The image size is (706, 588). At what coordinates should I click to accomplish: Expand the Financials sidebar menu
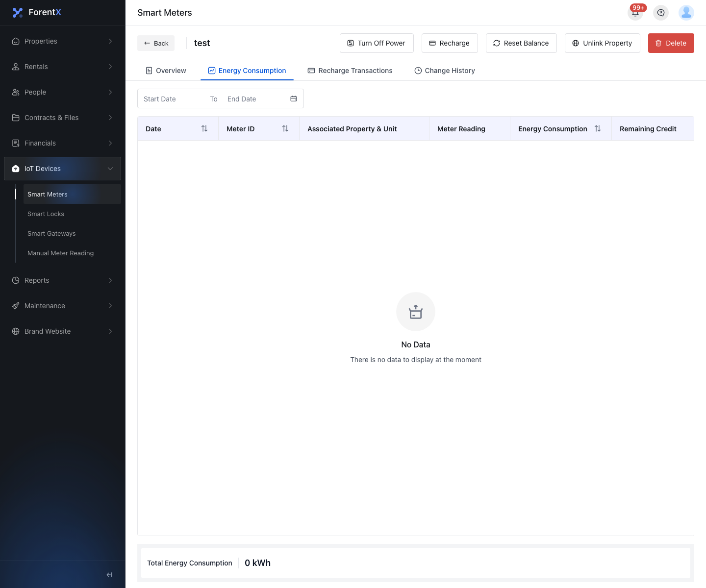(62, 143)
